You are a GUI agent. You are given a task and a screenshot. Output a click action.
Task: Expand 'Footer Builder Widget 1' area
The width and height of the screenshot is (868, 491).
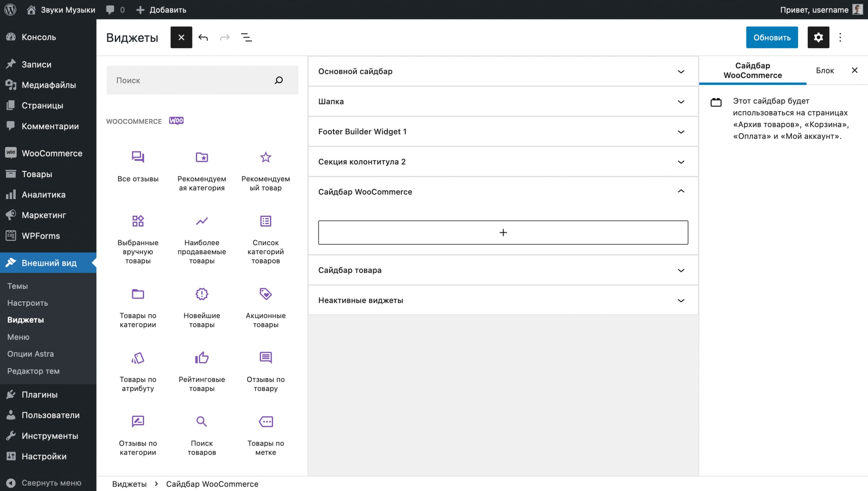[x=503, y=132]
